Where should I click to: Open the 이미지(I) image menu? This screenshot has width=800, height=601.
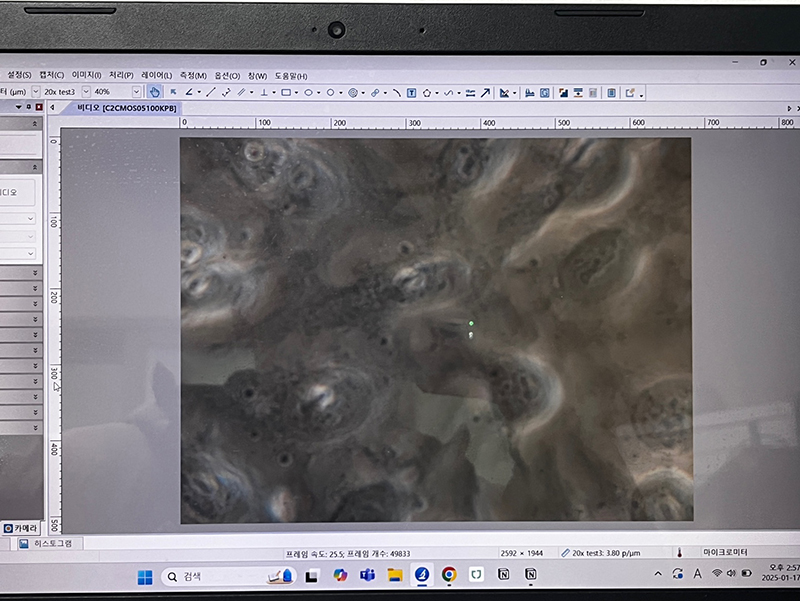[x=87, y=75]
